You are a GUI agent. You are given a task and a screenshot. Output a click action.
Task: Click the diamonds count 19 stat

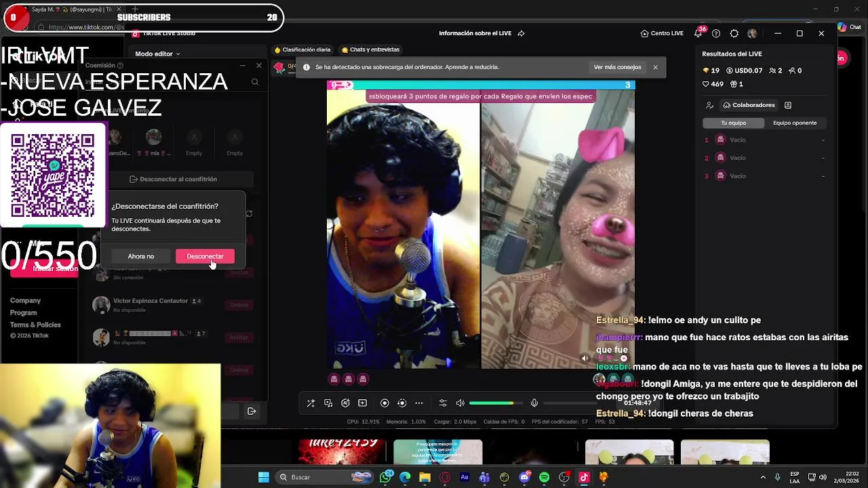point(711,70)
